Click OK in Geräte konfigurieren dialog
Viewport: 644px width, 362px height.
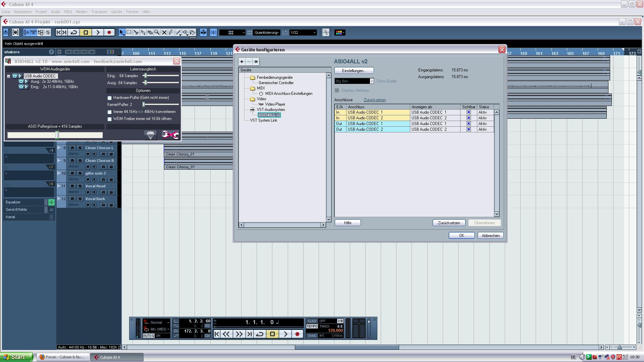point(462,236)
